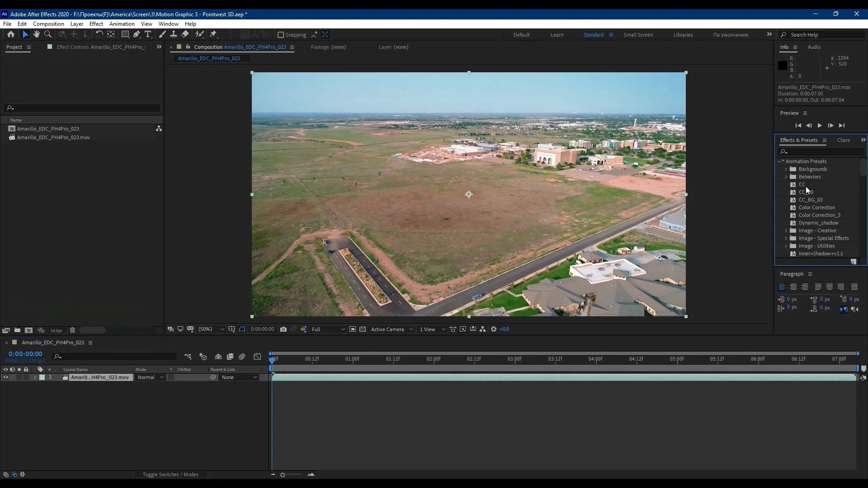Toggle the transparency grid button
This screenshot has height=488, width=868.
(363, 329)
